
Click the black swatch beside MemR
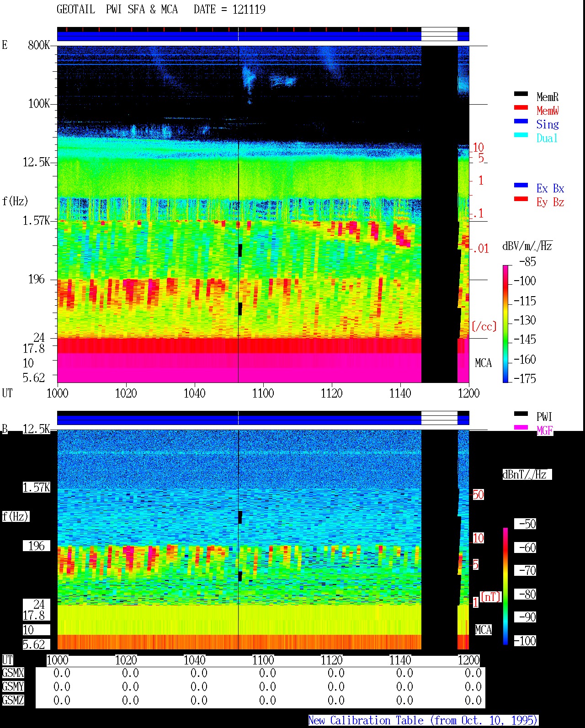coord(521,94)
